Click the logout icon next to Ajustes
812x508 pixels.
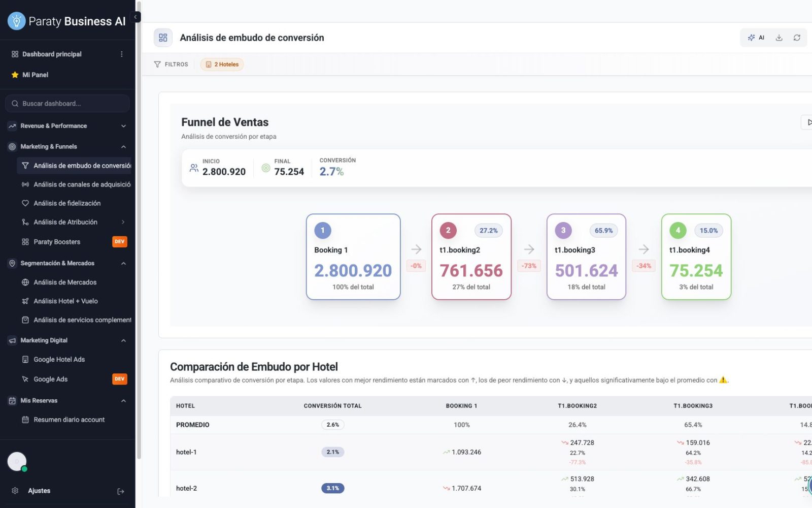click(x=121, y=491)
